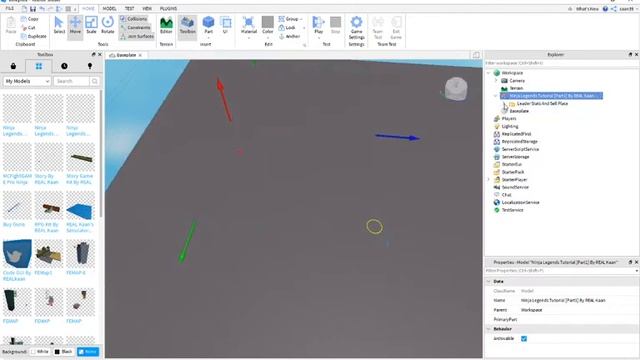Expand the Camera node
This screenshot has height=360, width=640.
tap(496, 81)
